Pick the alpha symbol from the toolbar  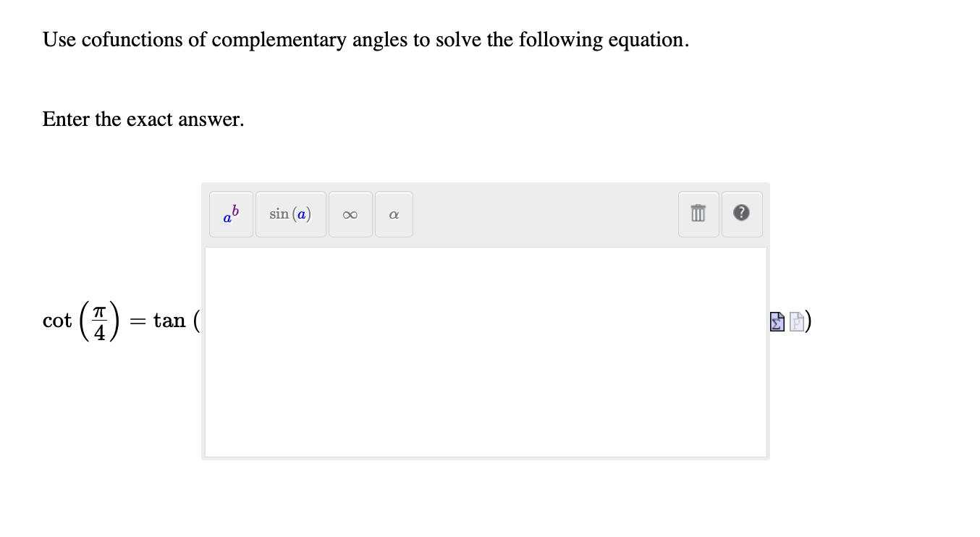(394, 213)
